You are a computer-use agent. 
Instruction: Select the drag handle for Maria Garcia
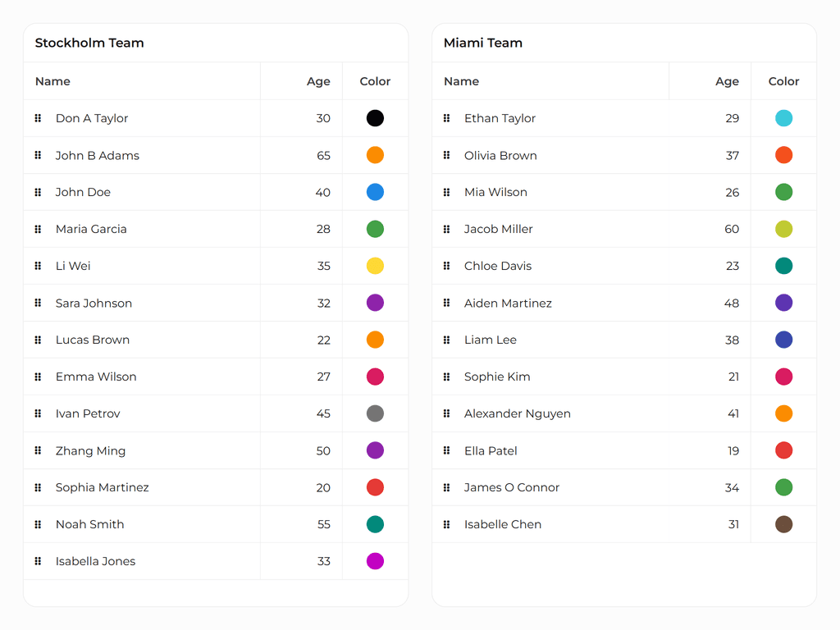(x=38, y=229)
